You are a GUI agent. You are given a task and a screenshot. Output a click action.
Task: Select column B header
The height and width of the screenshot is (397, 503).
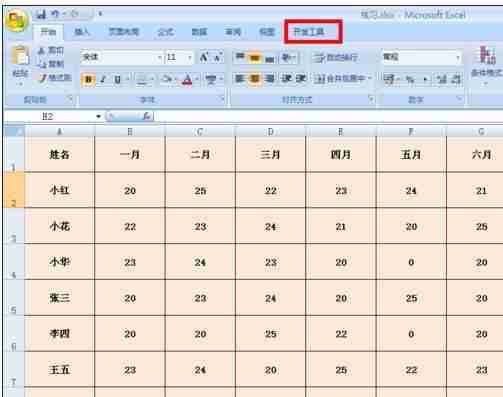click(130, 132)
